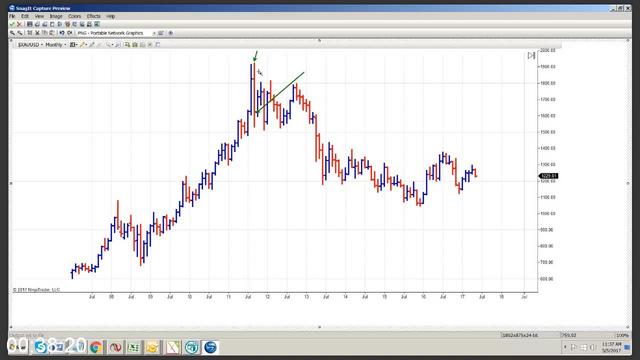Click the SnagIt taskbar icon
Viewport: 640px width, 360px height.
point(211,347)
